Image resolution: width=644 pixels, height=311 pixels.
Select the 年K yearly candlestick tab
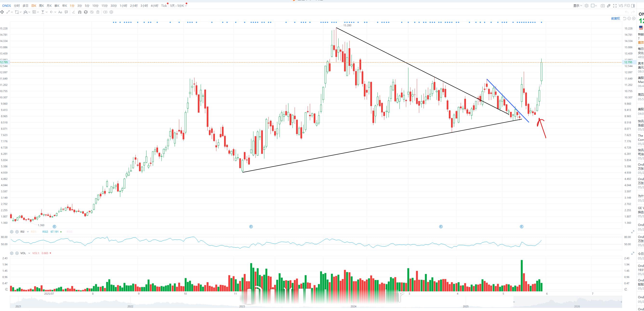(65, 6)
